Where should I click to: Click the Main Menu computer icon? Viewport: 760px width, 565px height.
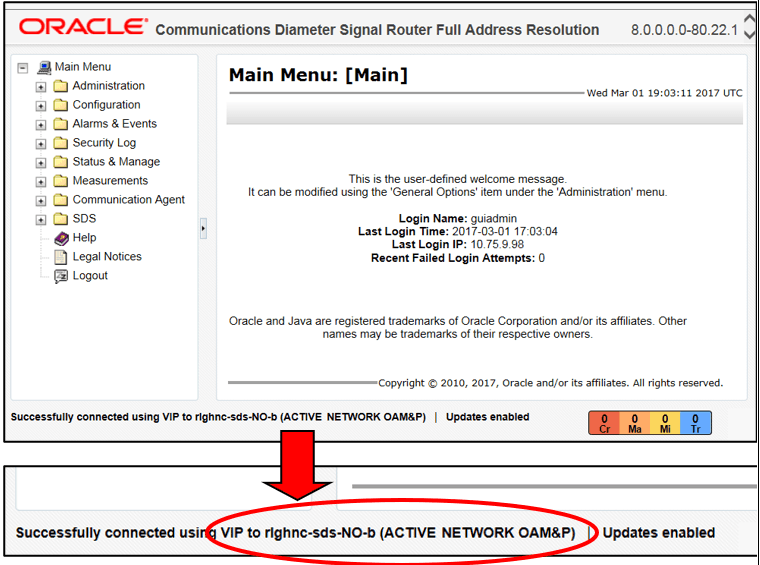(44, 67)
